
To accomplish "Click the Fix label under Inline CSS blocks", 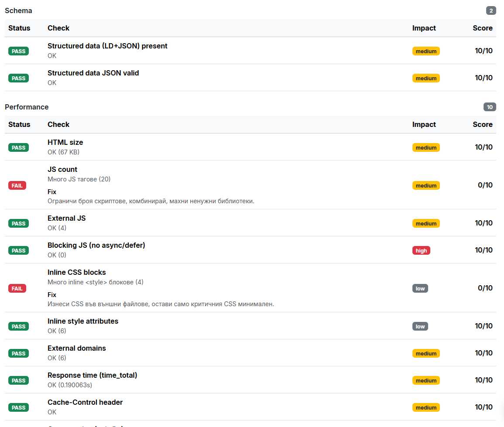I will point(52,294).
